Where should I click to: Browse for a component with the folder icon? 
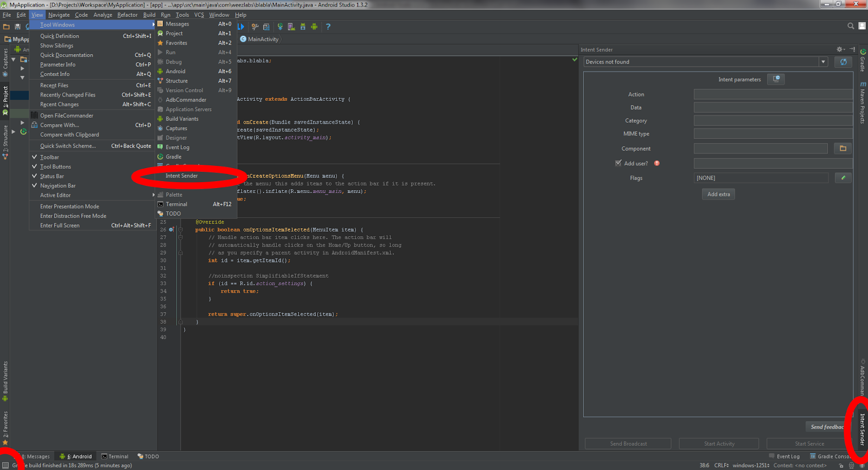[843, 149]
